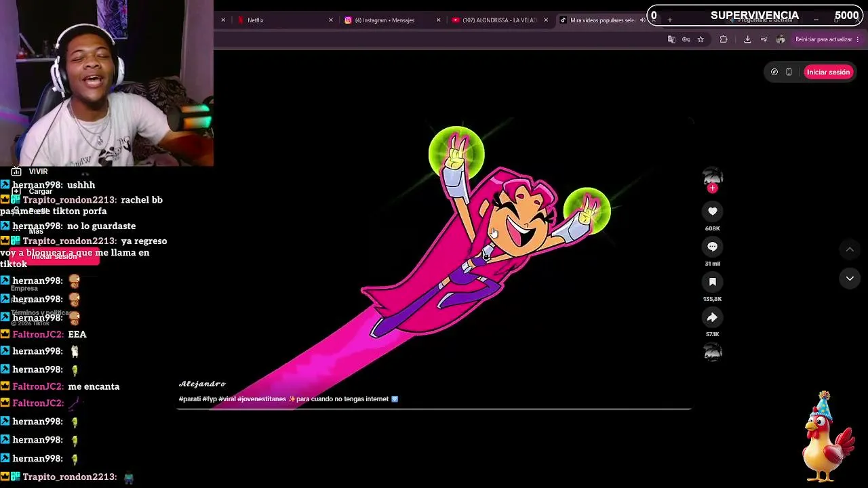Click Reiniciar para actualizar button

click(x=823, y=39)
